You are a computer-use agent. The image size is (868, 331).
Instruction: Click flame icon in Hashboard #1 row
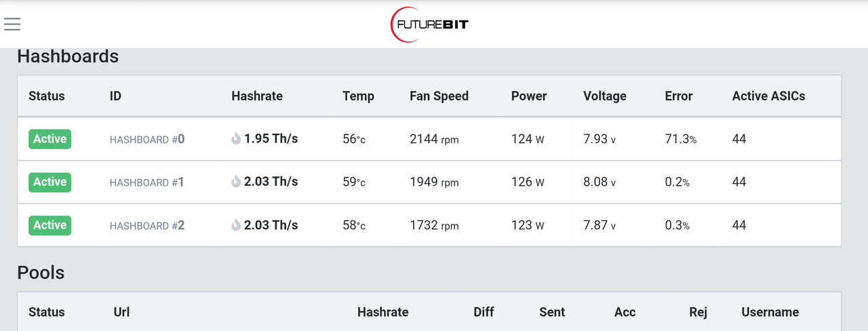click(236, 182)
